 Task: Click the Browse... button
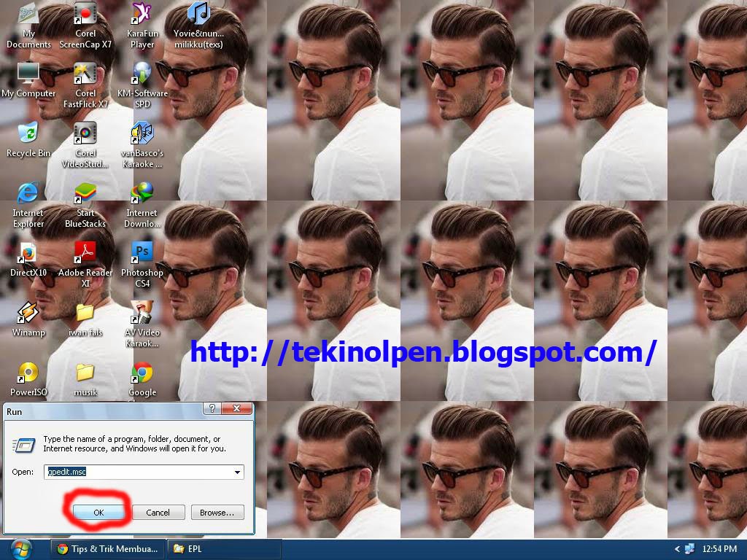pos(217,513)
